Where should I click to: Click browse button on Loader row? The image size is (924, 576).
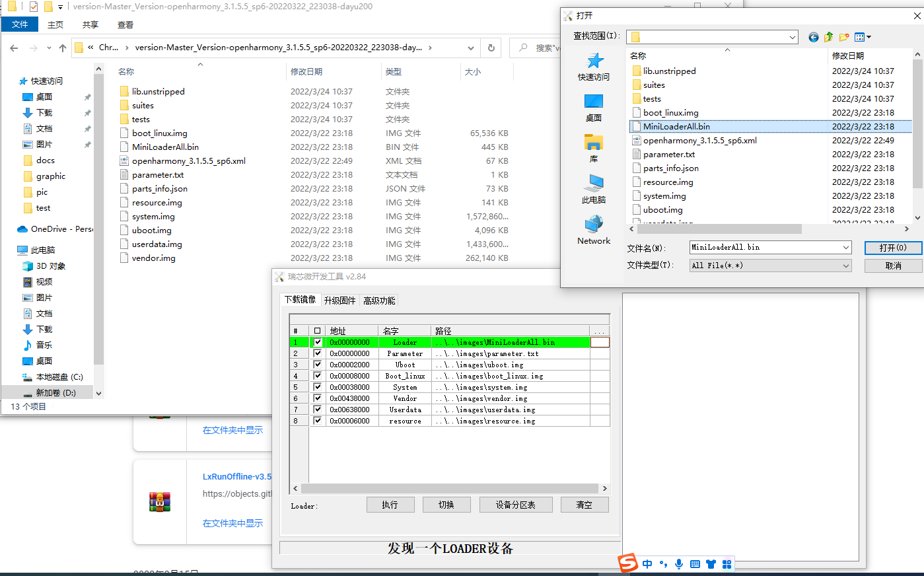[x=600, y=342]
